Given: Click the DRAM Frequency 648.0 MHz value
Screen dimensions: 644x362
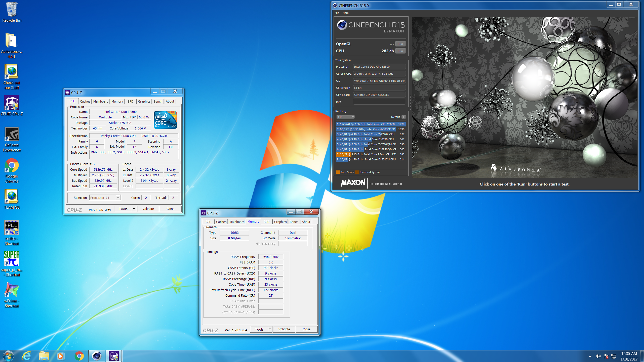Looking at the screenshot, I should click(271, 257).
